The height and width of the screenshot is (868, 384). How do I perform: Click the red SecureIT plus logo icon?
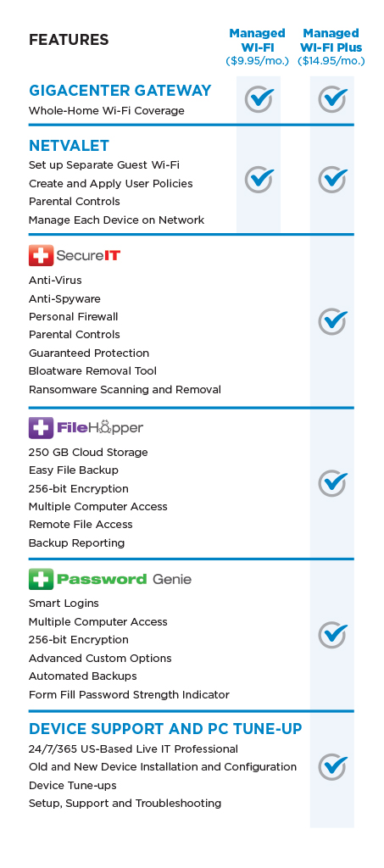coord(41,255)
